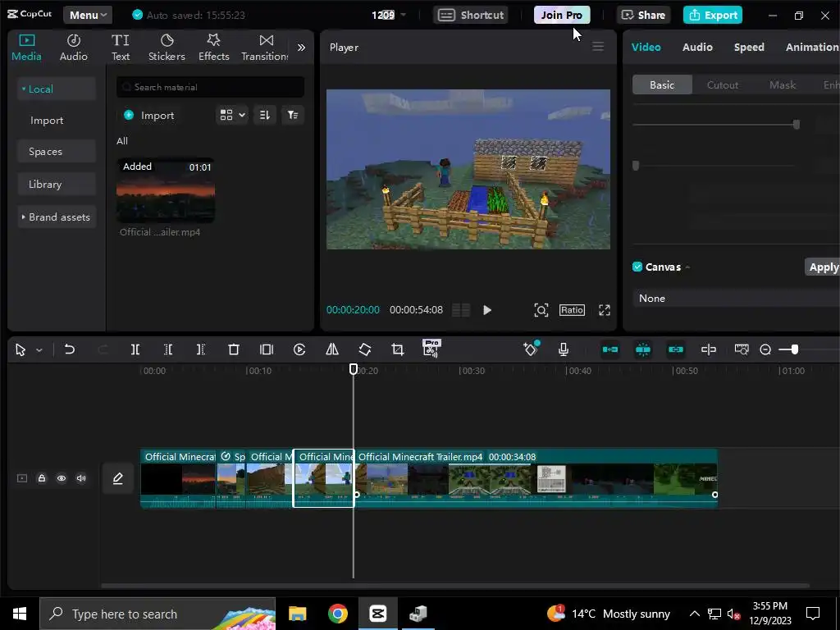The height and width of the screenshot is (630, 840).
Task: Open the media view mode dropdown
Action: click(x=232, y=115)
